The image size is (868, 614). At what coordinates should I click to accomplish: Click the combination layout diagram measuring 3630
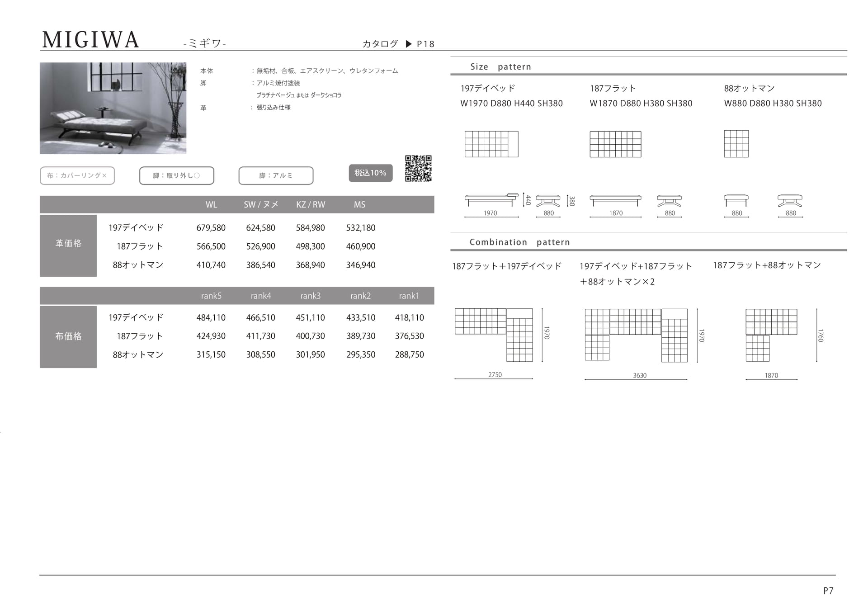[x=636, y=335]
